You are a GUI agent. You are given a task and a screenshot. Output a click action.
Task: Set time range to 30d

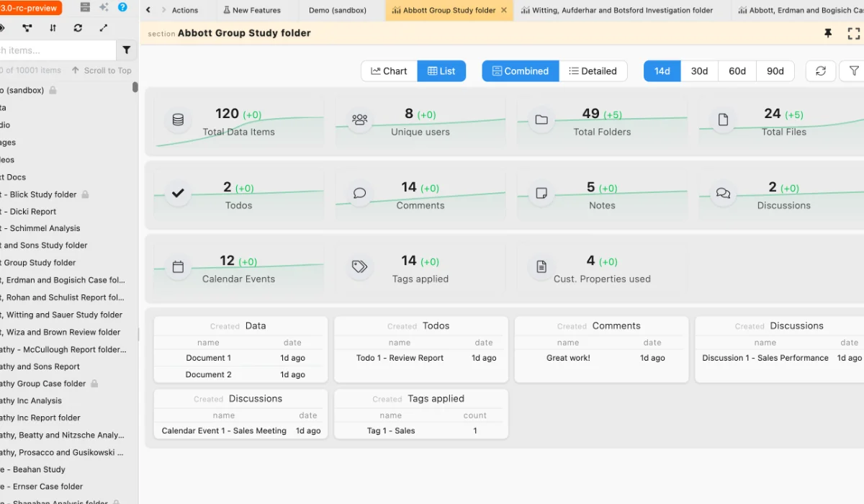tap(699, 71)
